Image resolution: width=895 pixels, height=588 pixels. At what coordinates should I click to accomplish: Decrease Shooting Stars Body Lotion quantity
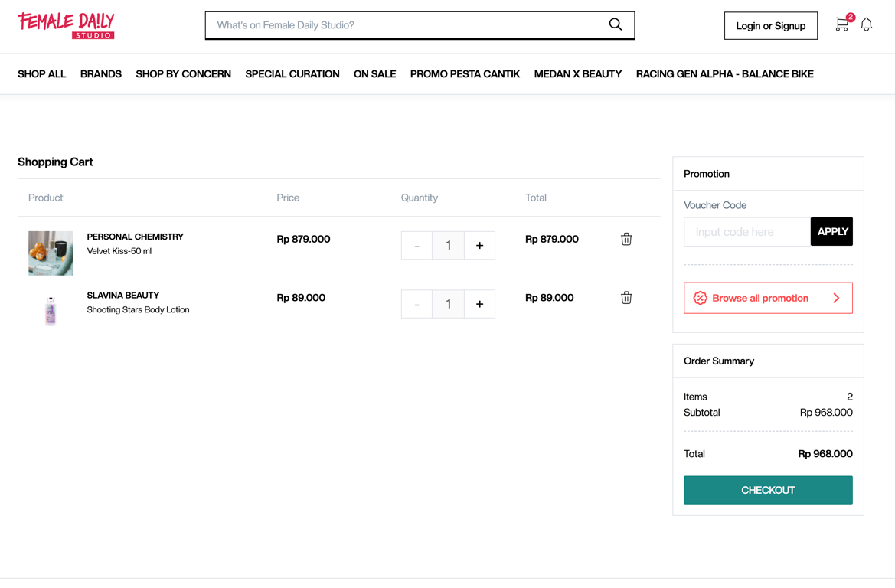point(416,304)
